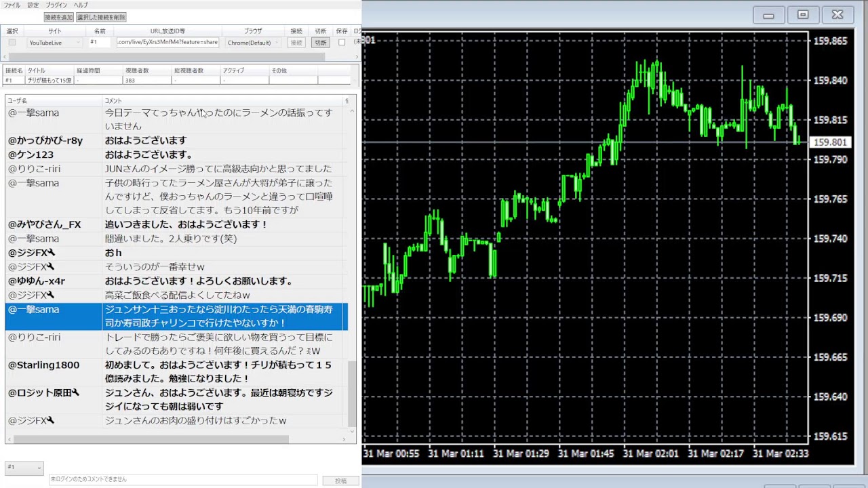Open the Chrome(Default) browser dropdown
The image size is (868, 488).
(x=253, y=42)
